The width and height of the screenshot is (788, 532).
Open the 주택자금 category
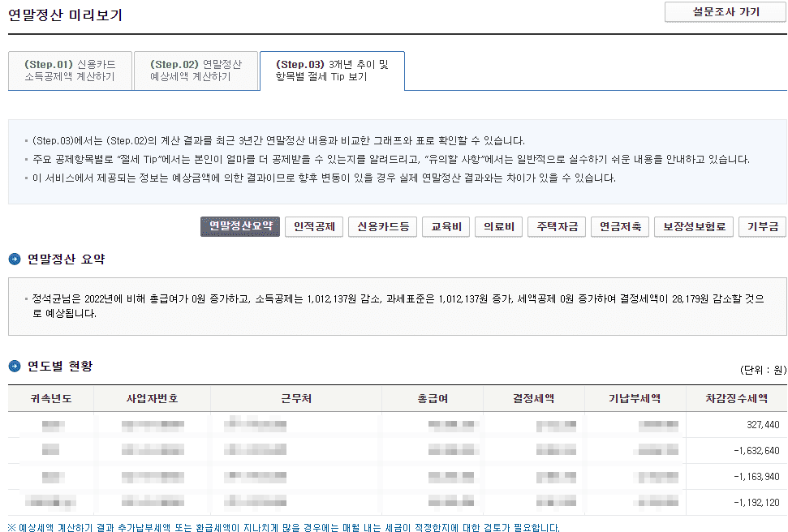pyautogui.click(x=558, y=226)
